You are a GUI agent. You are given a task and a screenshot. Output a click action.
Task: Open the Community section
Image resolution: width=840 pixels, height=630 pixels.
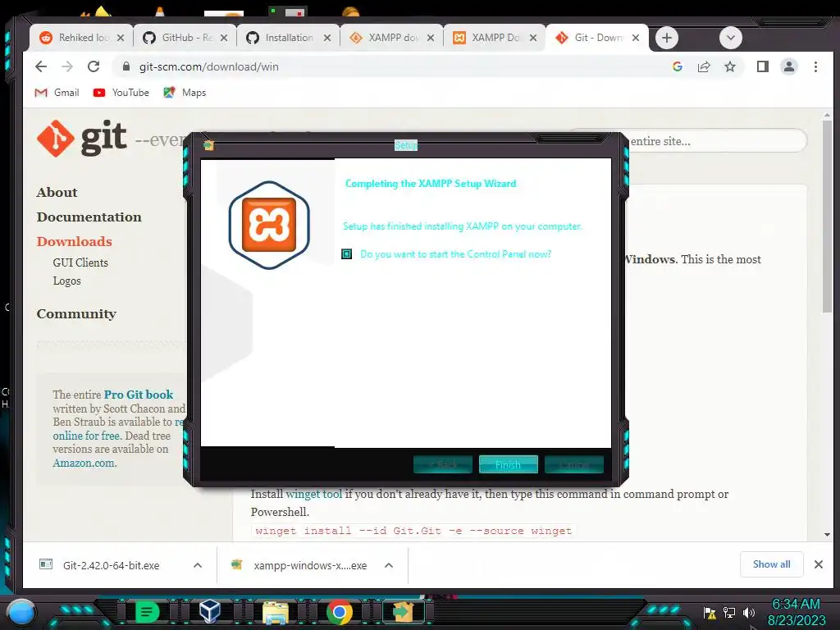[76, 314]
